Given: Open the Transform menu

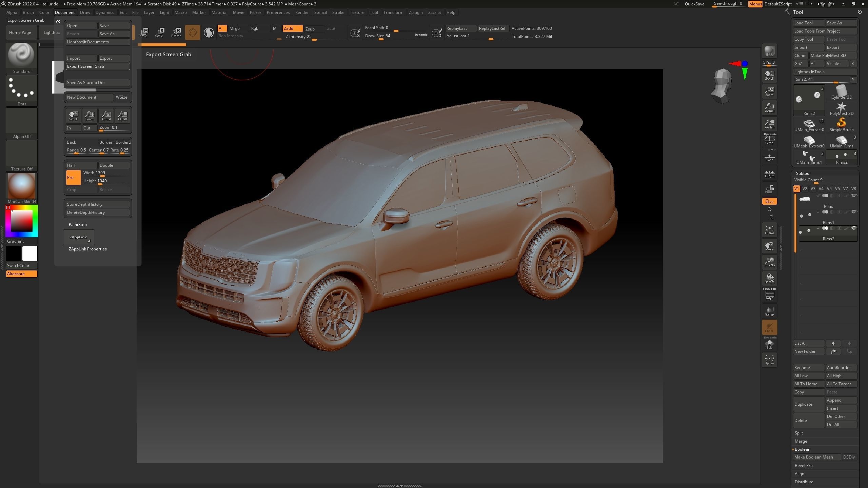Looking at the screenshot, I should coord(393,12).
